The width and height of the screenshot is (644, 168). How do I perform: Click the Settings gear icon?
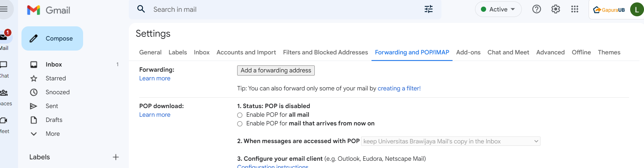[x=555, y=9]
